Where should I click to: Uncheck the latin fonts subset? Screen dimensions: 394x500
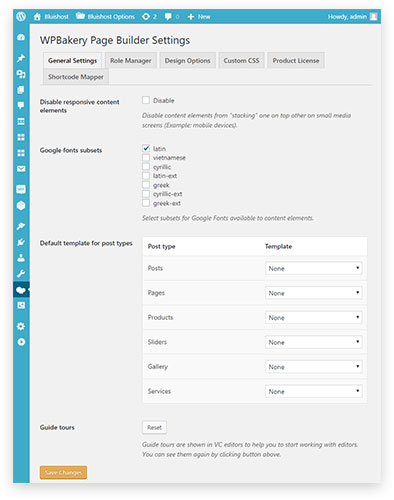tap(146, 148)
